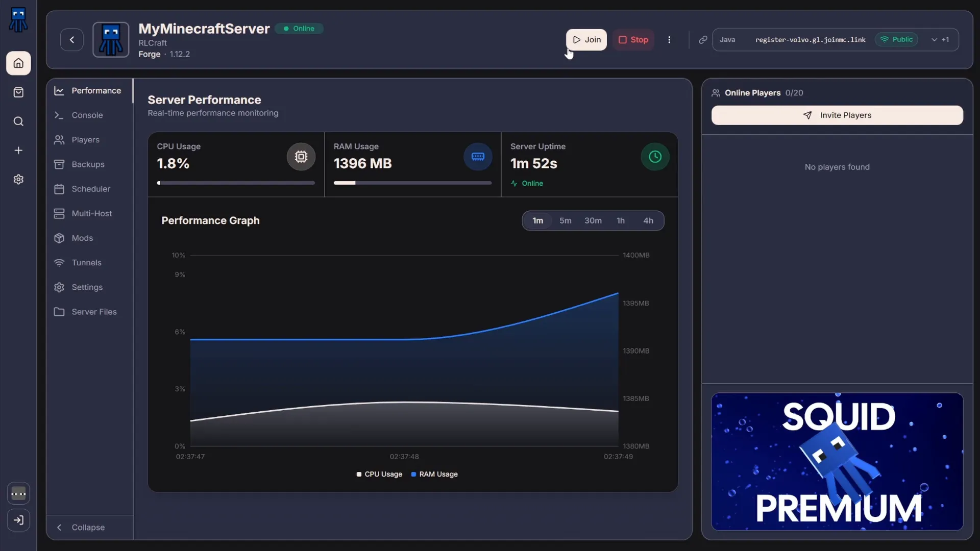Click the Squid Premium banner
The image size is (980, 551).
point(837,462)
